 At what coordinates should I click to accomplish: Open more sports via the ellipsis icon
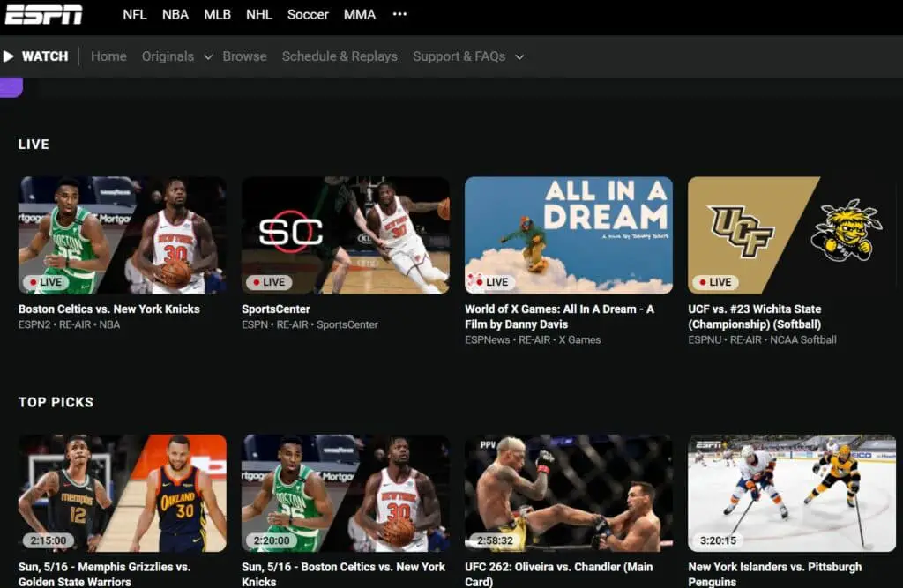tap(399, 14)
